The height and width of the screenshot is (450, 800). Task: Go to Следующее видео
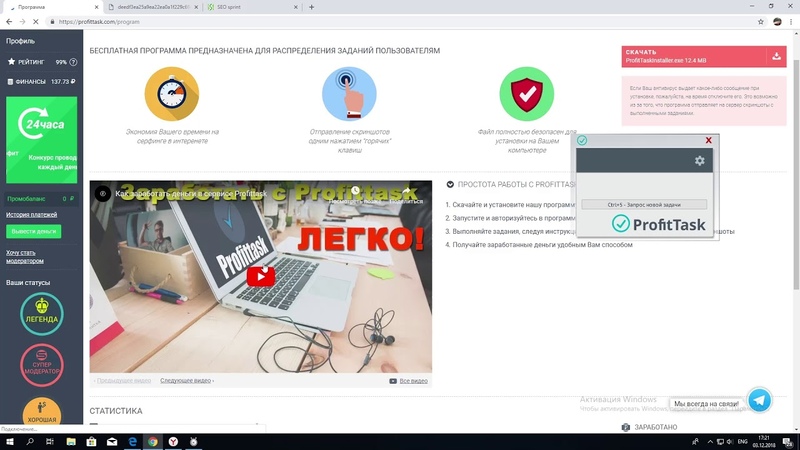point(187,381)
